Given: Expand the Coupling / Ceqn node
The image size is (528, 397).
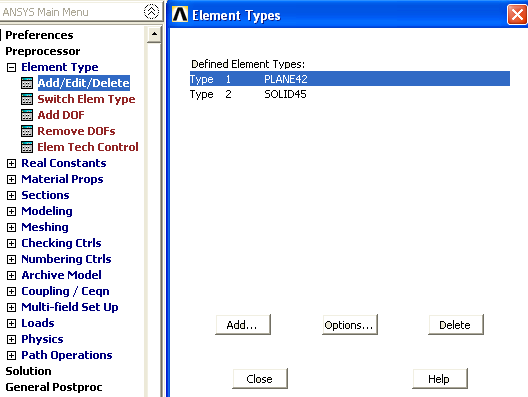Looking at the screenshot, I should point(11,291).
